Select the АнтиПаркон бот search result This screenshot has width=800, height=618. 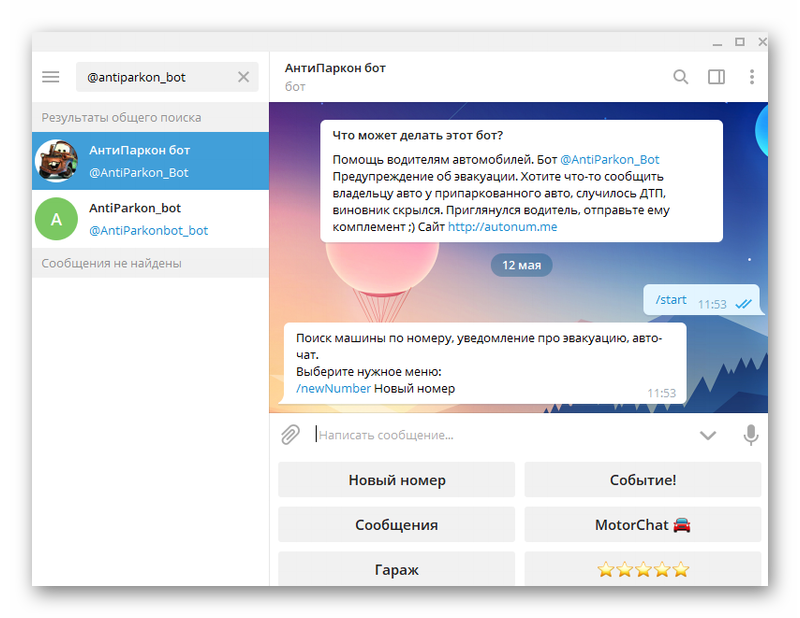point(151,161)
